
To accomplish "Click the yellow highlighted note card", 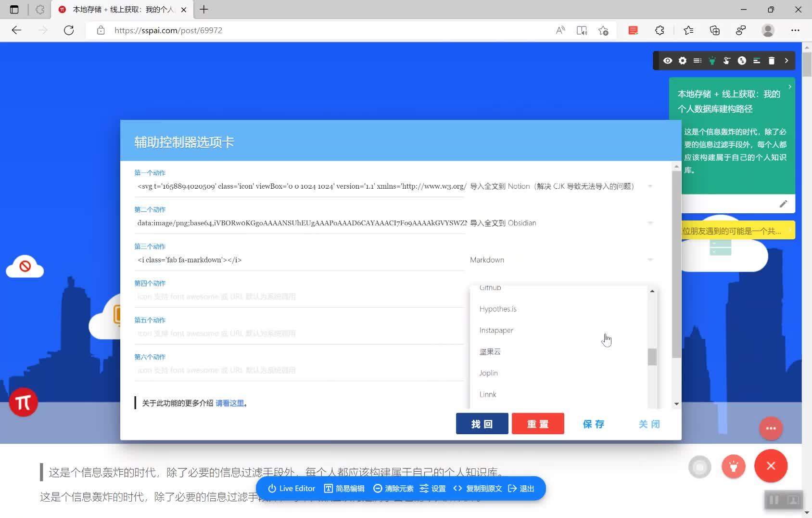I will pyautogui.click(x=738, y=231).
